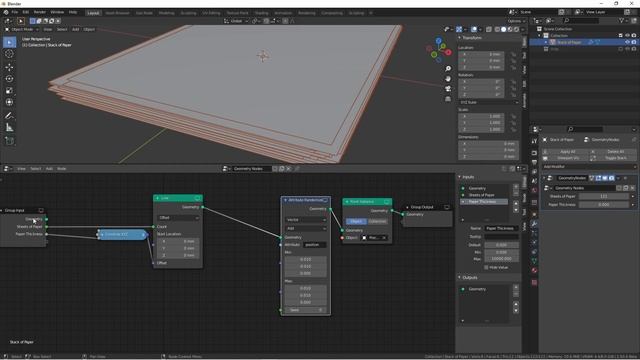Toggle Object type button in Point Instance node

[x=356, y=221]
